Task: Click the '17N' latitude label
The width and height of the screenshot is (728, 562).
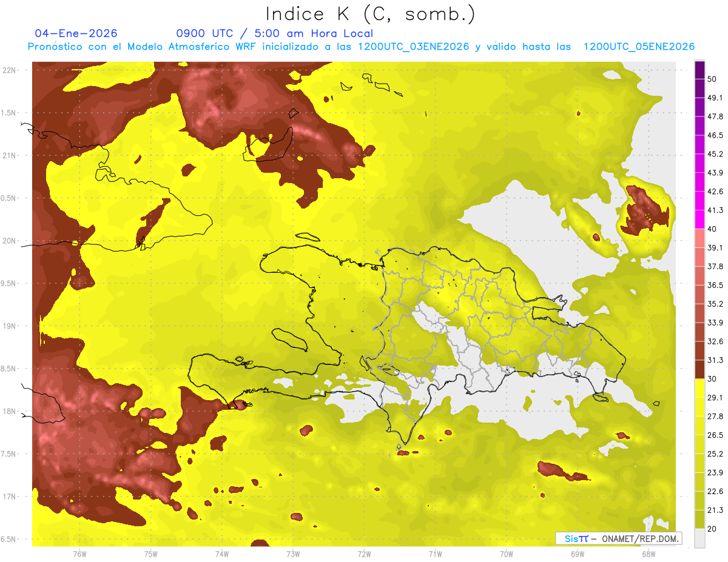Action: (10, 497)
